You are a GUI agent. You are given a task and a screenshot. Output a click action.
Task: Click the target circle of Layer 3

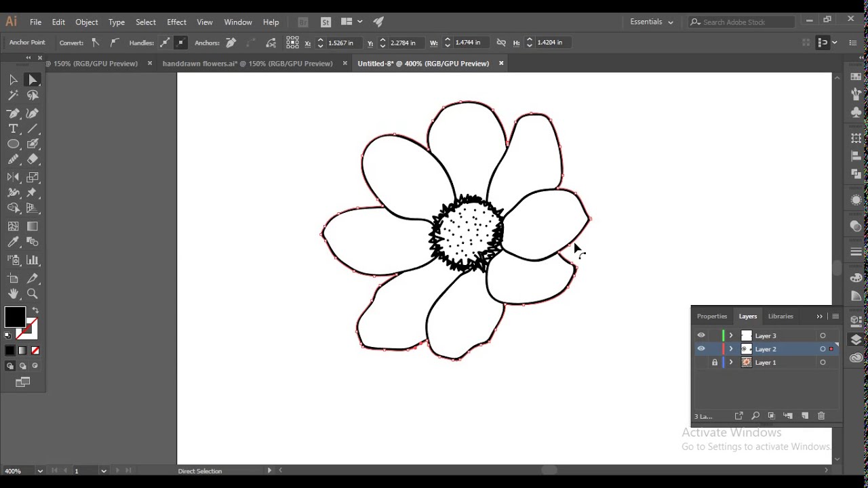pyautogui.click(x=823, y=335)
